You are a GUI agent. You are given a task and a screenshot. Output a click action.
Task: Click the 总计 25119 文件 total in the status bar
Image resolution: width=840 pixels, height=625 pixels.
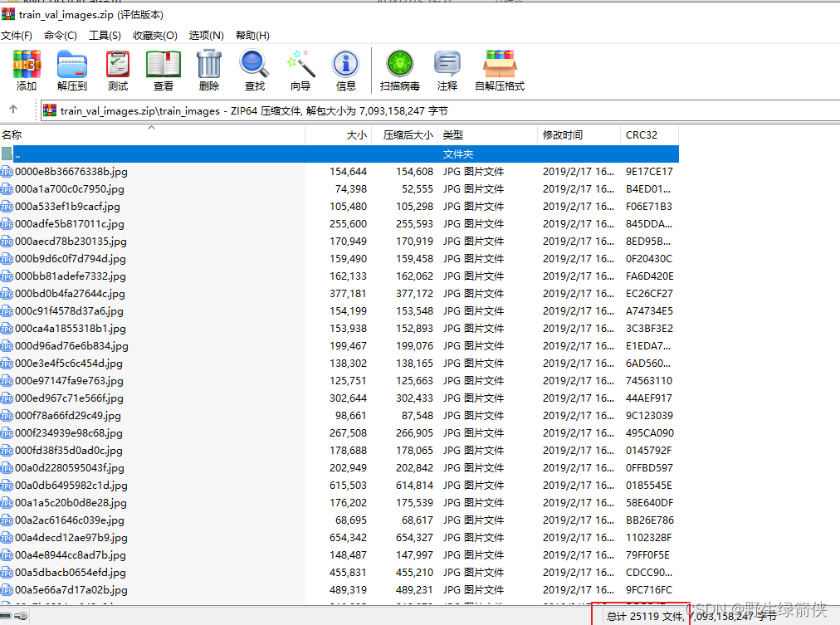click(645, 617)
